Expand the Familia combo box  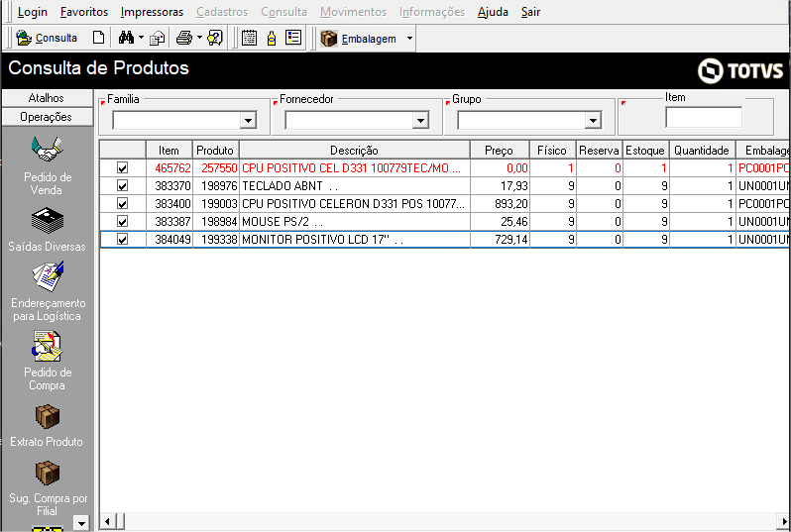pyautogui.click(x=248, y=121)
